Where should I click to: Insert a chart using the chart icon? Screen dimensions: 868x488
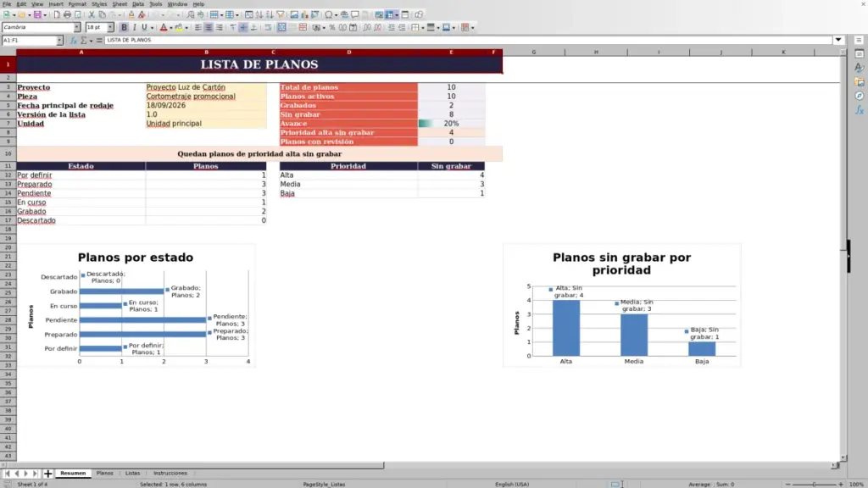click(304, 15)
